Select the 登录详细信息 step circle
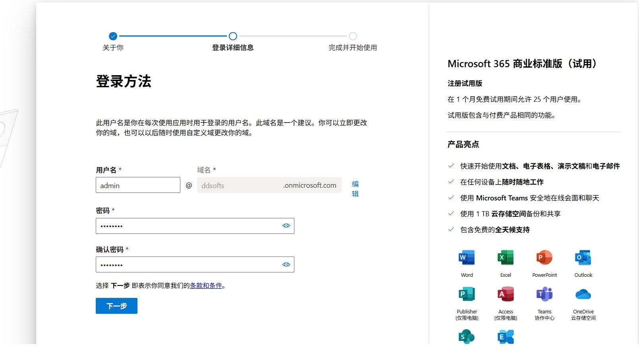The width and height of the screenshot is (644, 350). [233, 36]
